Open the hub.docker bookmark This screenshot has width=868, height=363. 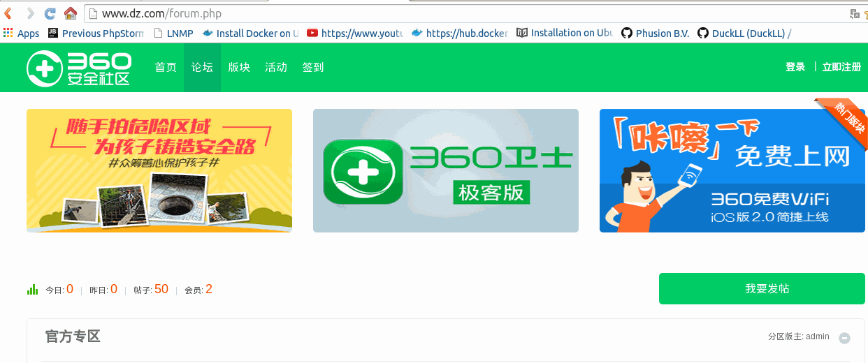tap(460, 33)
